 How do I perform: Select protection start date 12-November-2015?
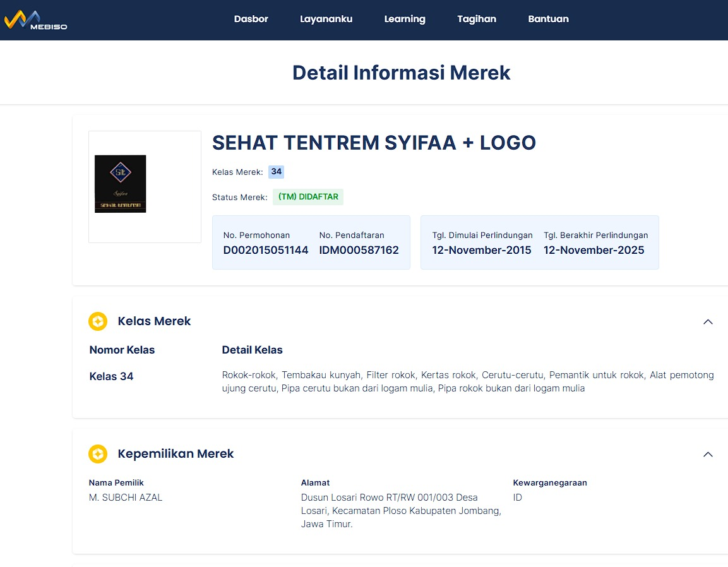(x=482, y=250)
